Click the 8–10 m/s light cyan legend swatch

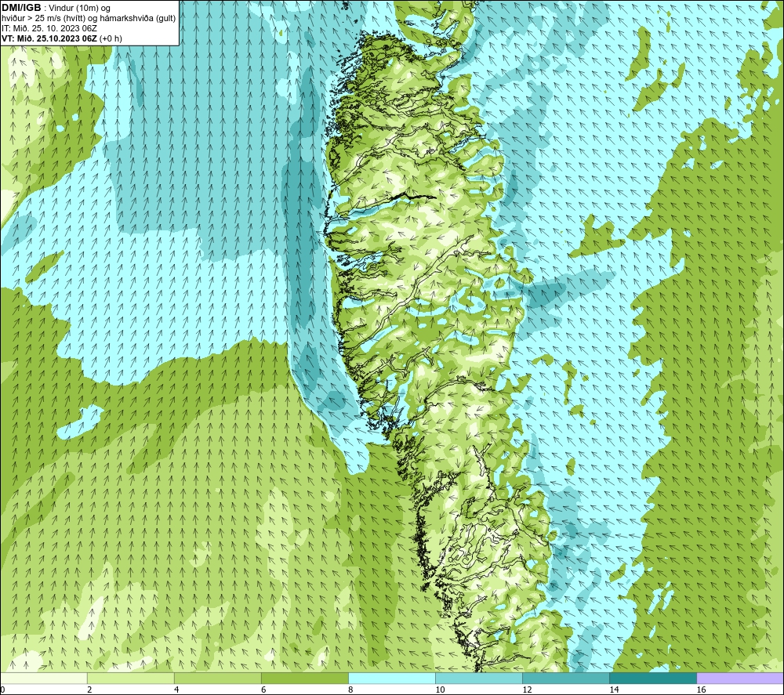pyautogui.click(x=391, y=678)
